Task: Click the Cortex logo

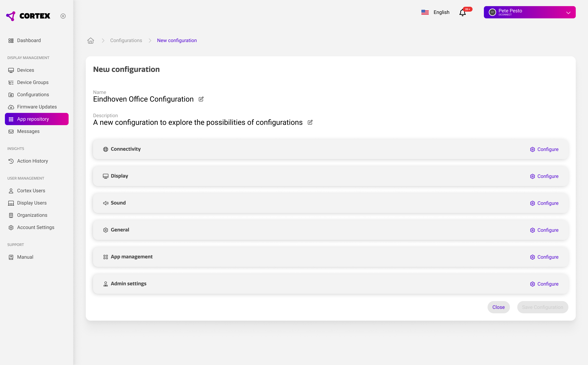Action: (28, 16)
